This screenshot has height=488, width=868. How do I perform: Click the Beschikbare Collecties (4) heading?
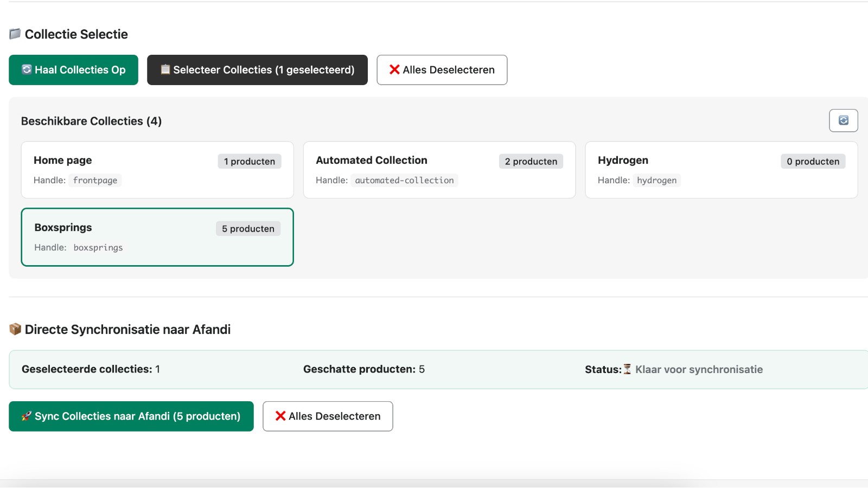tap(91, 121)
